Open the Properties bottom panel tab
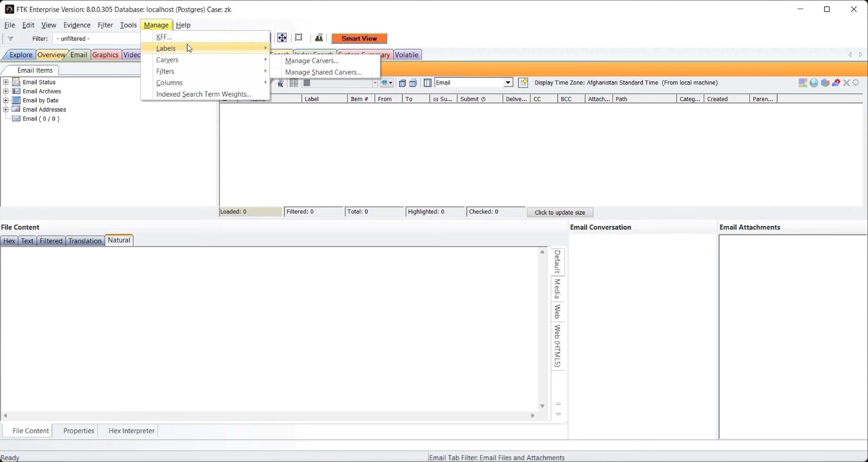Image resolution: width=868 pixels, height=462 pixels. point(79,431)
